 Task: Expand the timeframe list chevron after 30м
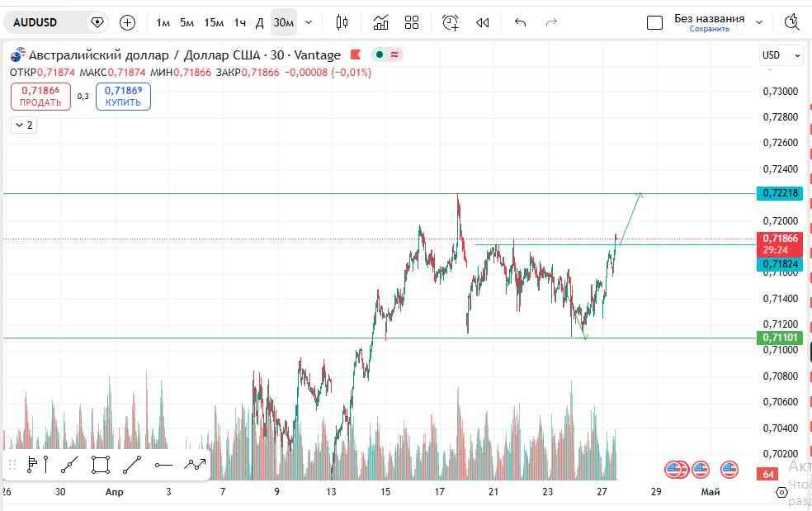coord(309,22)
